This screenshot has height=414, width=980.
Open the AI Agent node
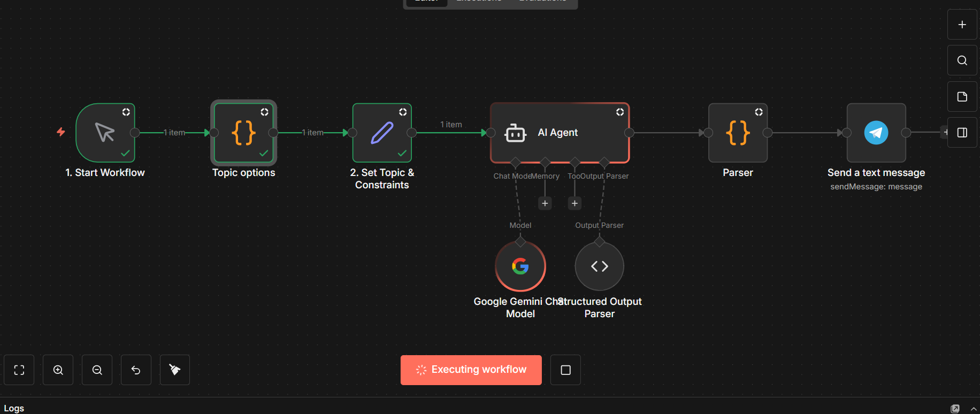tap(560, 133)
